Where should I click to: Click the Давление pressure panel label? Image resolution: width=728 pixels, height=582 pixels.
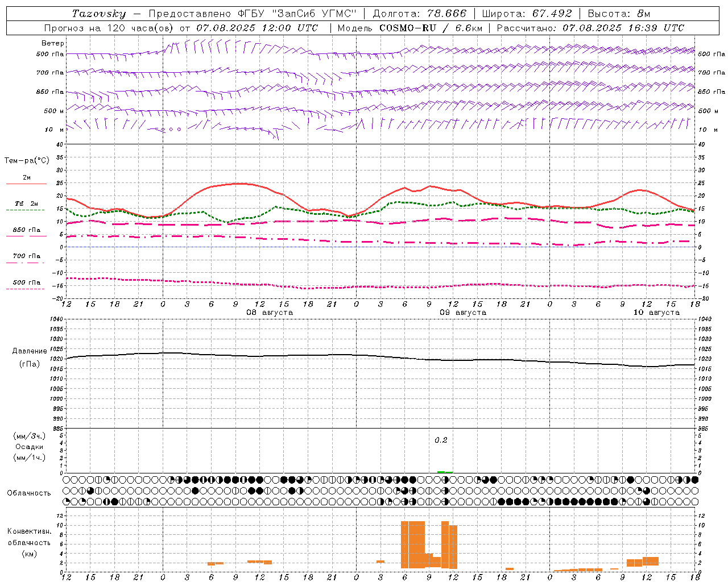click(x=30, y=351)
